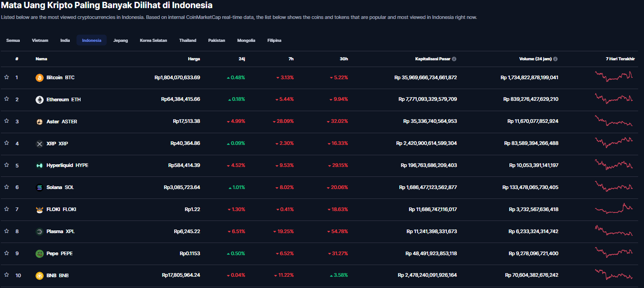Sort by the 24j percentage column header
This screenshot has height=288, width=644.
pos(242,59)
